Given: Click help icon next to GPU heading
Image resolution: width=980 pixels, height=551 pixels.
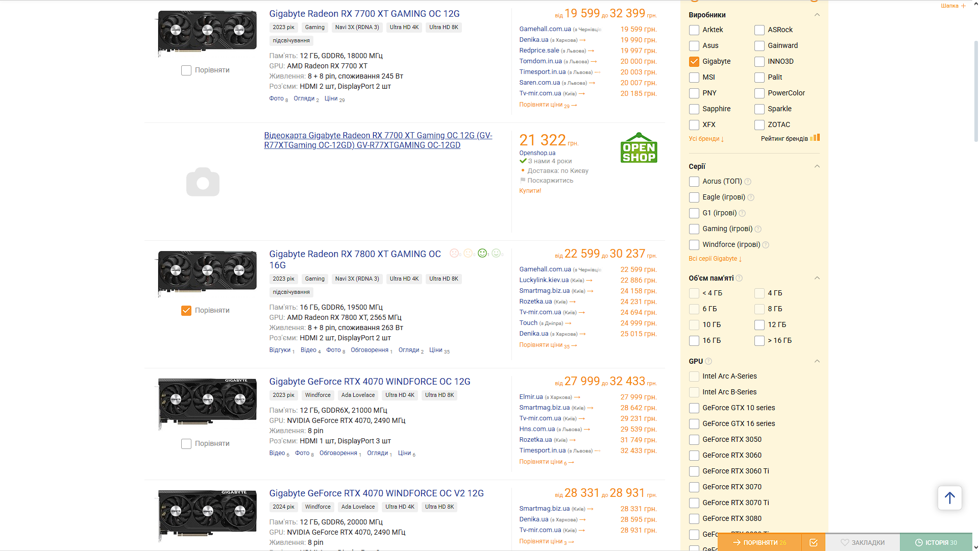Looking at the screenshot, I should pyautogui.click(x=708, y=361).
